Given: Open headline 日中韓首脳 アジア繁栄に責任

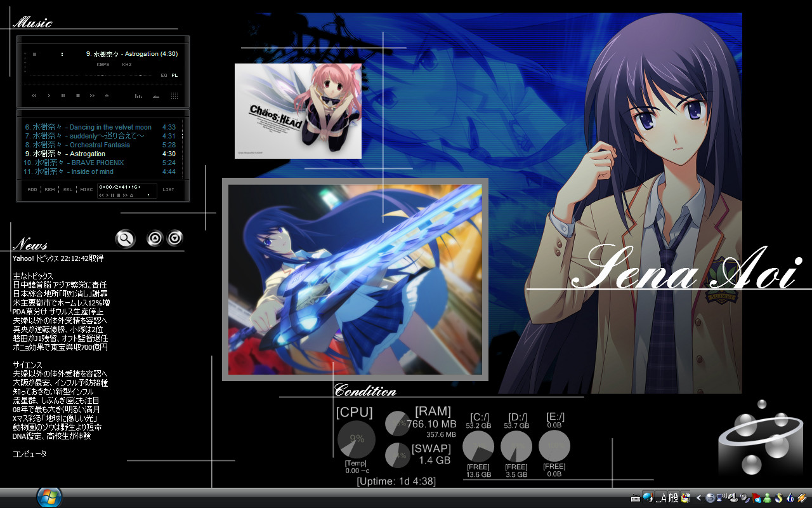Looking at the screenshot, I should click(x=60, y=285).
